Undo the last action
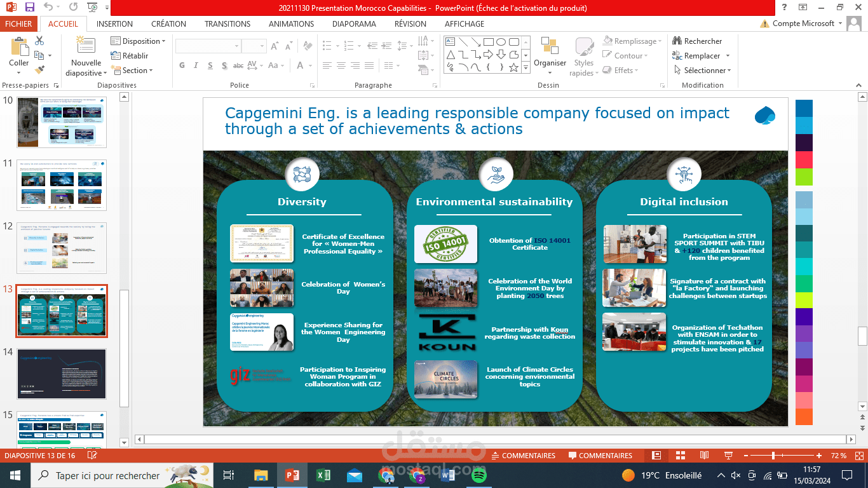Viewport: 868px width, 488px height. point(49,8)
